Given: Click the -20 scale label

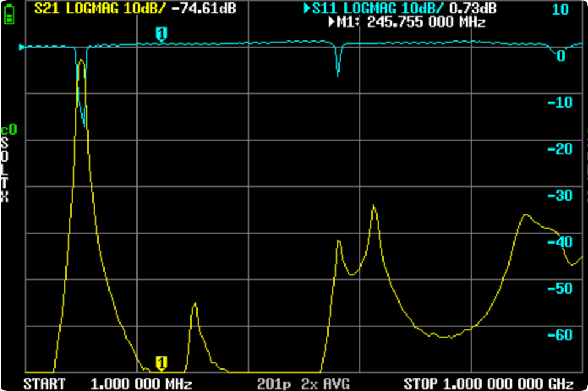Looking at the screenshot, I should click(x=560, y=149).
